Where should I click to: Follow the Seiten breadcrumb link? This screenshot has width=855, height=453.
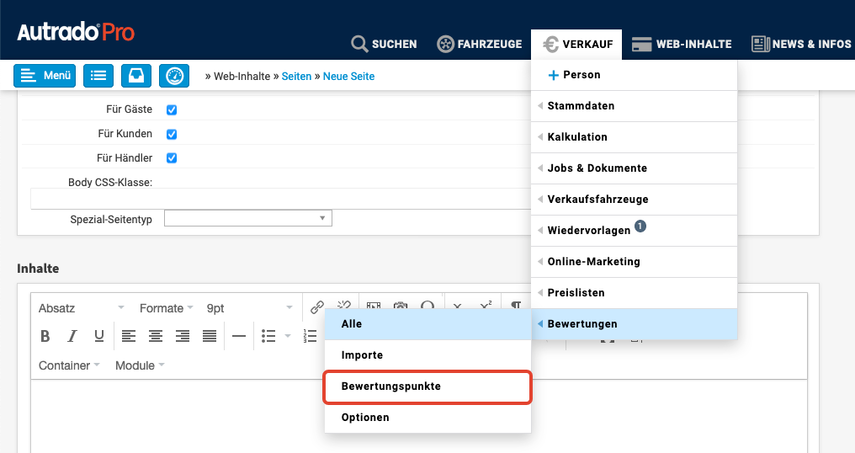pos(296,76)
